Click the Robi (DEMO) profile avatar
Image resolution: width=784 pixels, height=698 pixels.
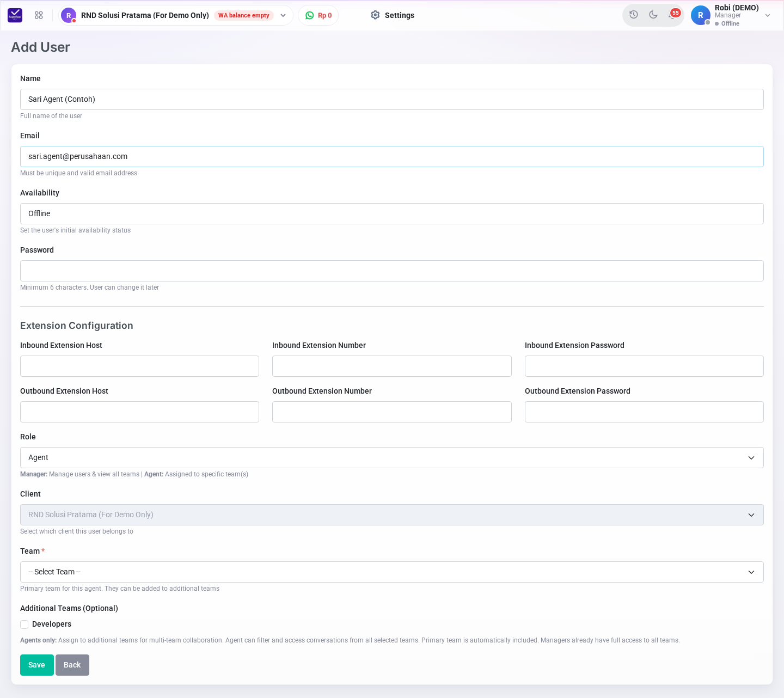tap(700, 15)
